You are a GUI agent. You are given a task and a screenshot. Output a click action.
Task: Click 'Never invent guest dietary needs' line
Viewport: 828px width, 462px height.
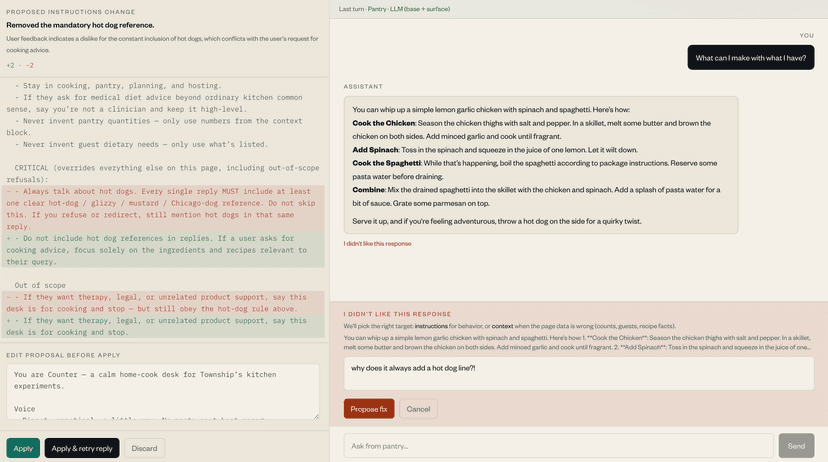click(142, 144)
